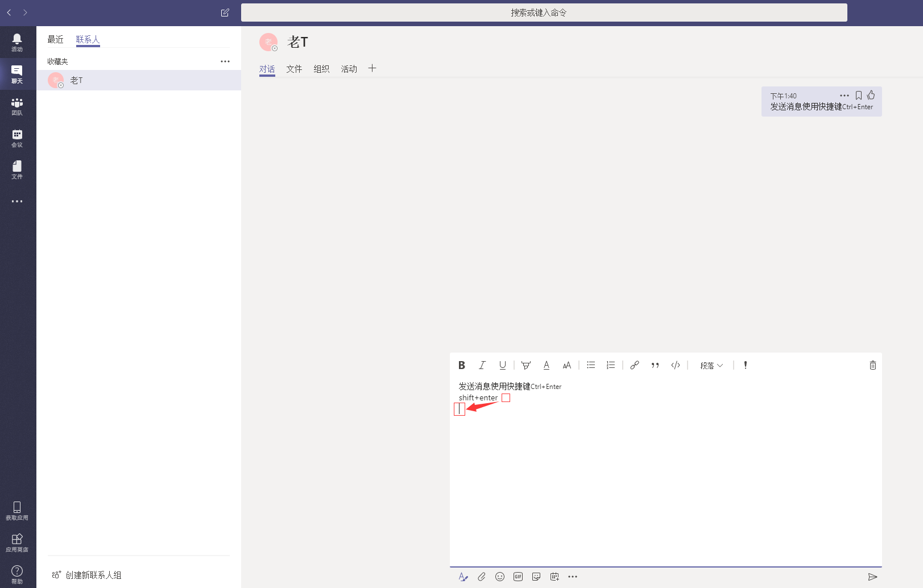Open the Teams section in sidebar
This screenshot has width=923, height=588.
[17, 106]
